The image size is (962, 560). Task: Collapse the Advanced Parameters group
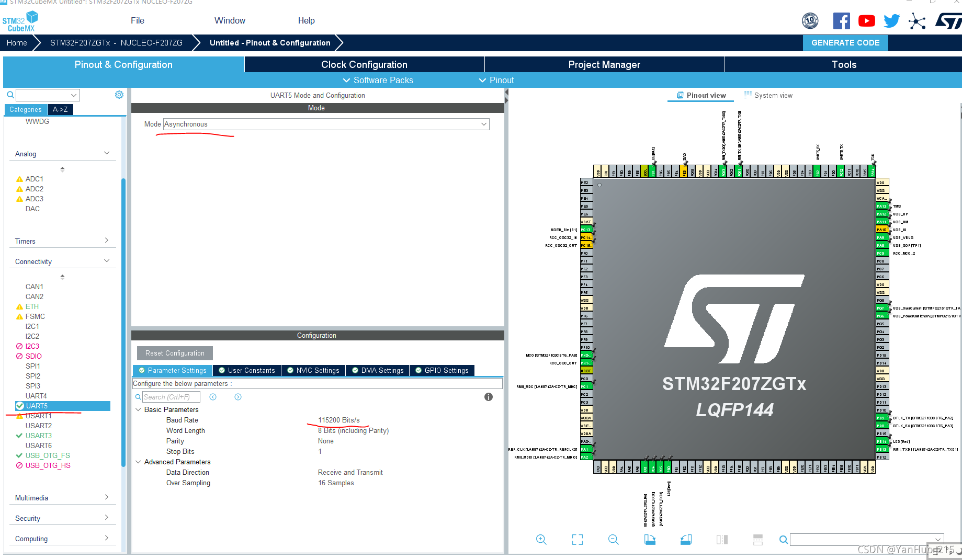tap(138, 462)
